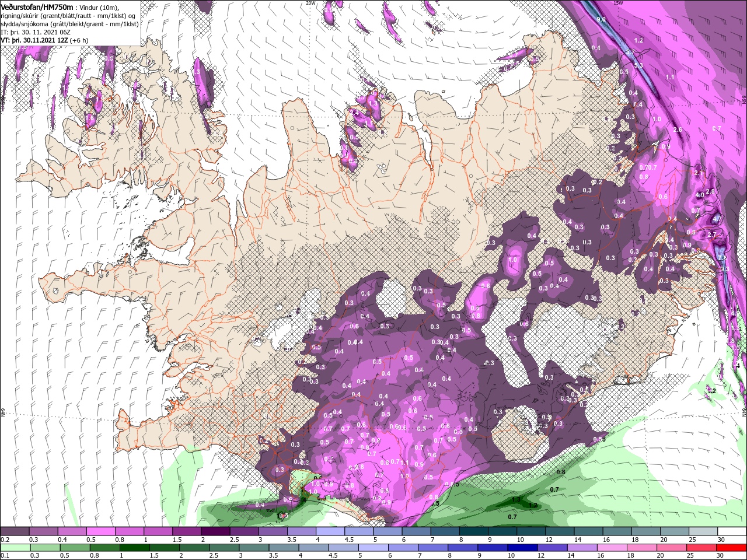Screen dimensions: 747x560
Task: Click the '(+6 h)' forecast offset text
Action: [79, 40]
